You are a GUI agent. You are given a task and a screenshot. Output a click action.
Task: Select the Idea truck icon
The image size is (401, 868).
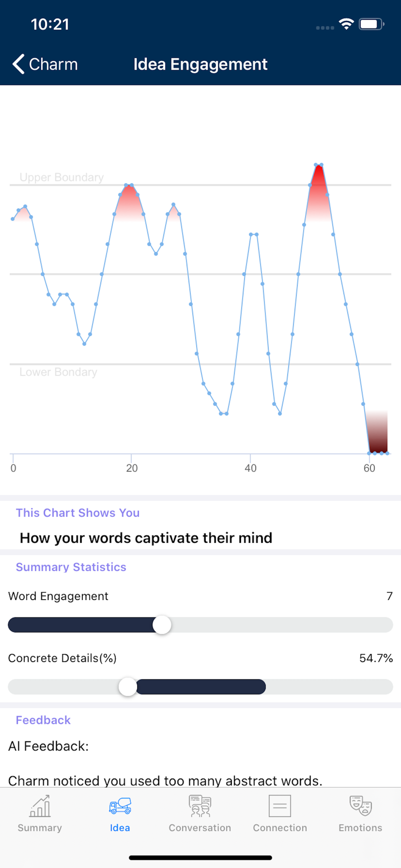coord(120,806)
